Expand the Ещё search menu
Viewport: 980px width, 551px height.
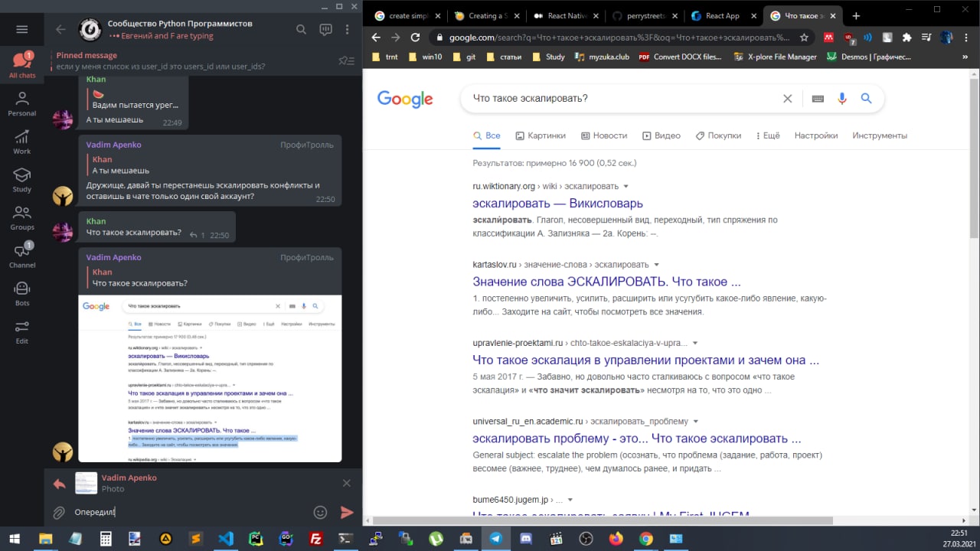tap(768, 135)
